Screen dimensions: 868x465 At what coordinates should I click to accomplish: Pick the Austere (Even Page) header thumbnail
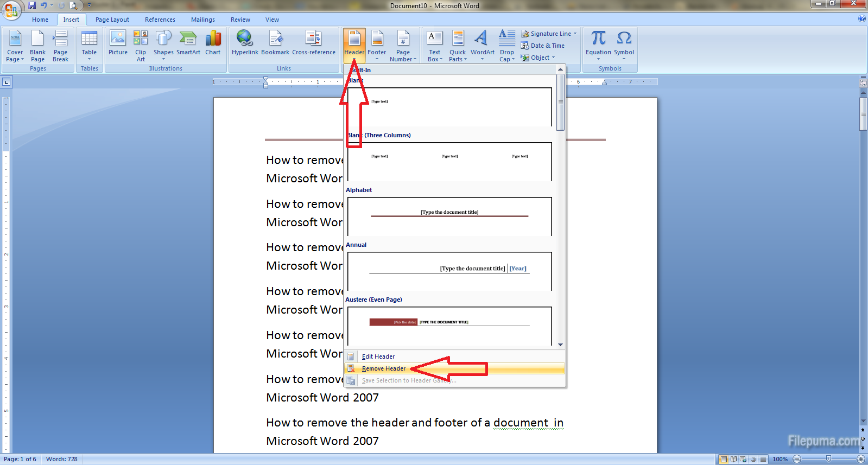point(449,326)
